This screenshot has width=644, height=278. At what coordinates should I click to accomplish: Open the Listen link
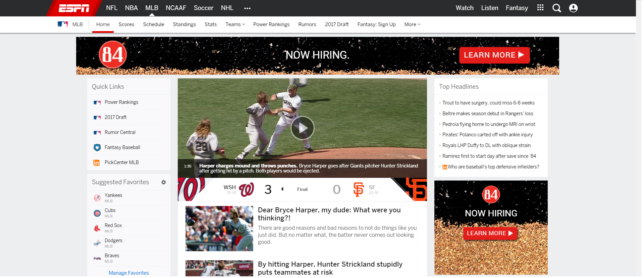click(x=490, y=8)
